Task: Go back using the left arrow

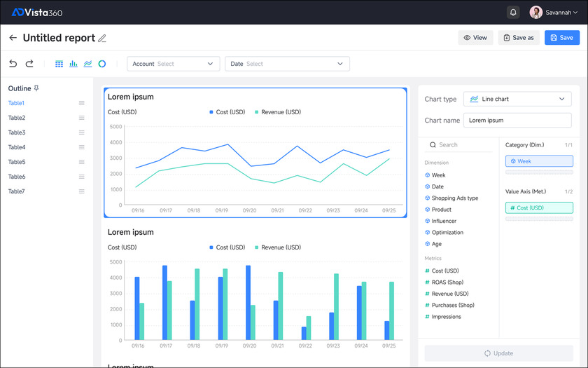Action: 13,38
